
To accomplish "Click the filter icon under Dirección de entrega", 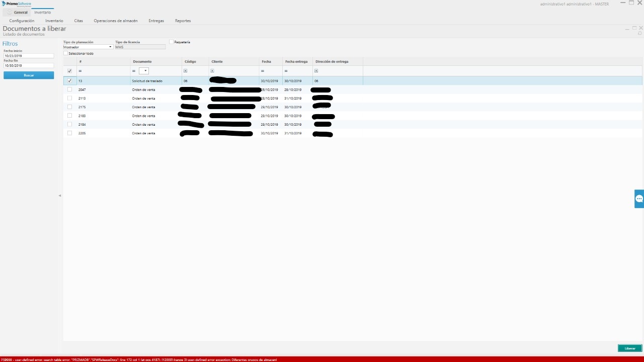I will point(316,71).
